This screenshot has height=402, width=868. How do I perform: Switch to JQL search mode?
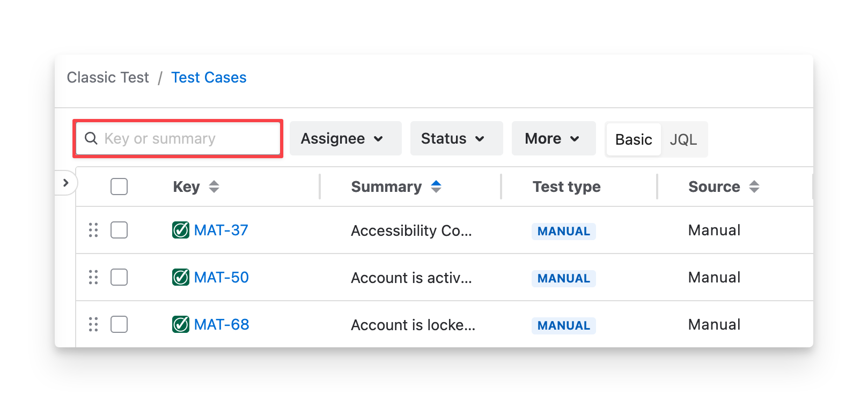[x=683, y=139]
